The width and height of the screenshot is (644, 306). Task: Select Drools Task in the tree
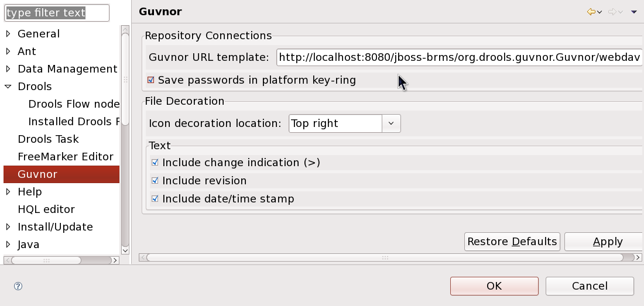48,139
